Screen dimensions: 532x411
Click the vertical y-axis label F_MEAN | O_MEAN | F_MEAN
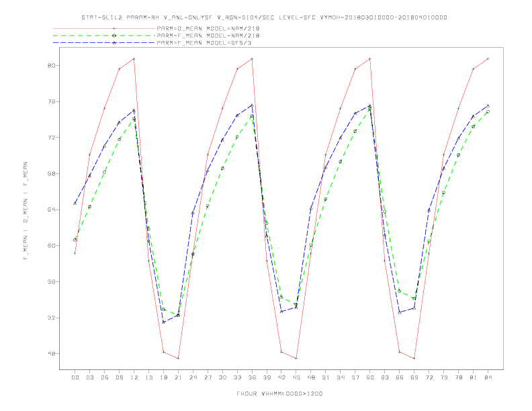pos(26,211)
